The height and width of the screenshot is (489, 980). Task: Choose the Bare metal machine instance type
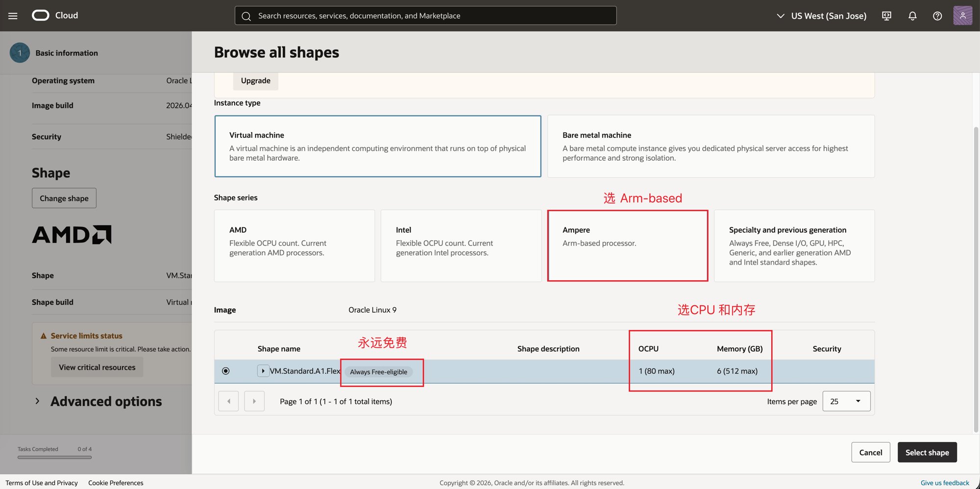click(711, 146)
